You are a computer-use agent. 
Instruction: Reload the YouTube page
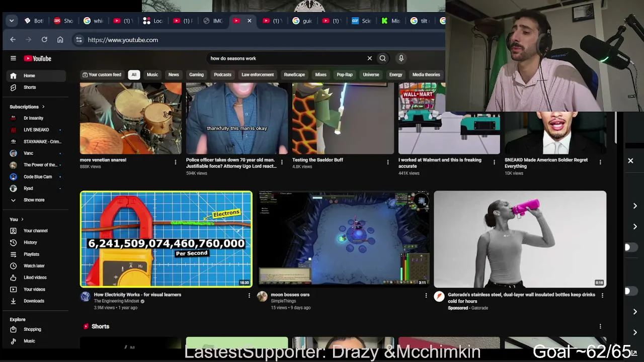44,40
